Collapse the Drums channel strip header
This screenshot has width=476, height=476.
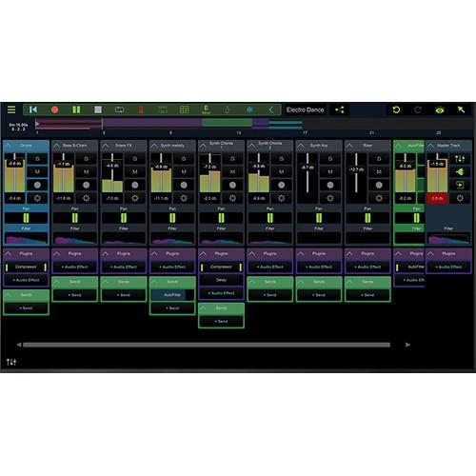[9, 146]
